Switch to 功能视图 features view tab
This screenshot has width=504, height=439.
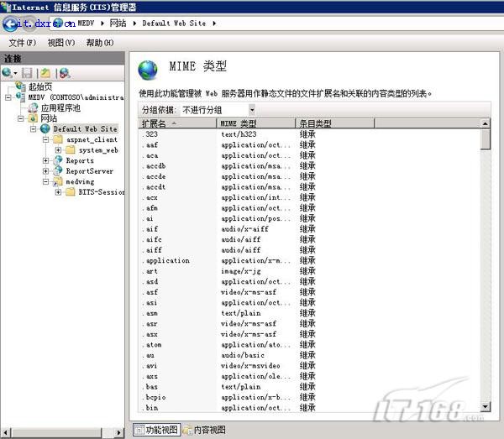[x=156, y=430]
